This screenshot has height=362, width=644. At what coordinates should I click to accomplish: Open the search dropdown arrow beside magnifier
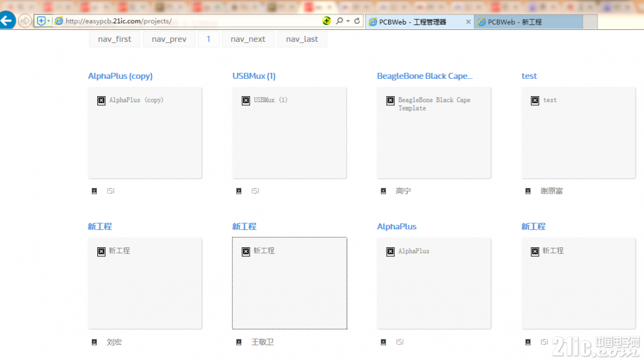(x=348, y=21)
